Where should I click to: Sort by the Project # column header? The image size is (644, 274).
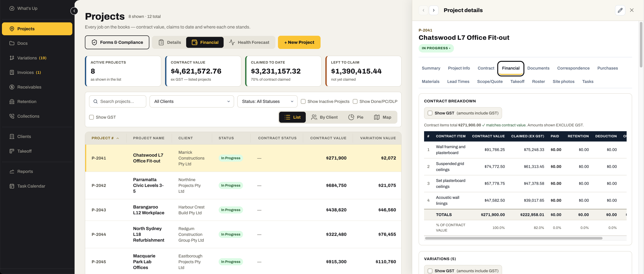[105, 138]
